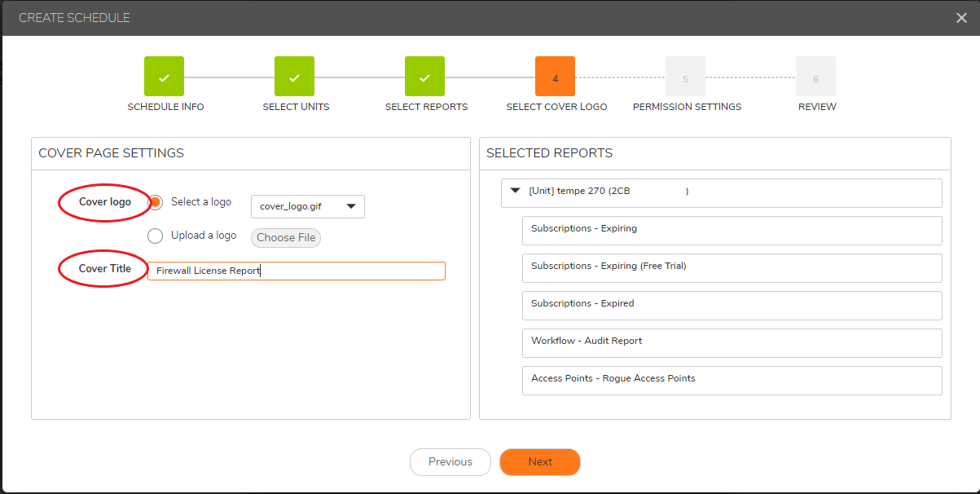
Task: Select the Subscriptions - Expired report
Action: pos(731,305)
